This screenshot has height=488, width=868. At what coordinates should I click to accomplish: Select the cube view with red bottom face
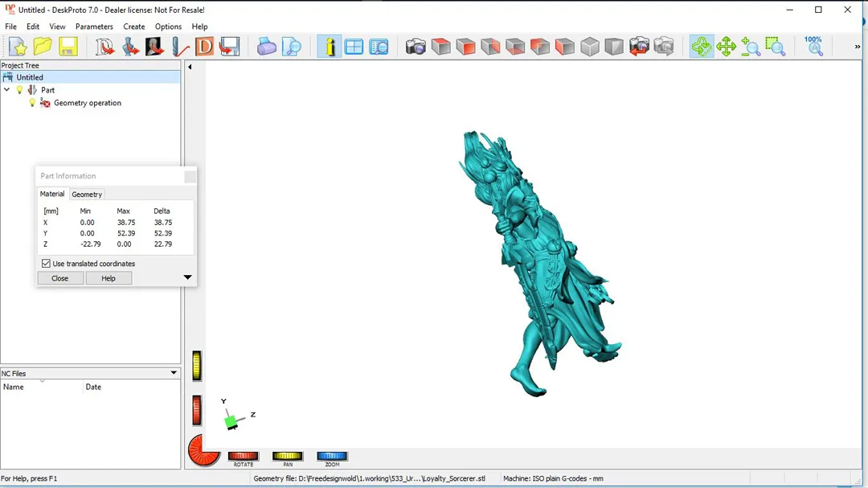[x=515, y=47]
